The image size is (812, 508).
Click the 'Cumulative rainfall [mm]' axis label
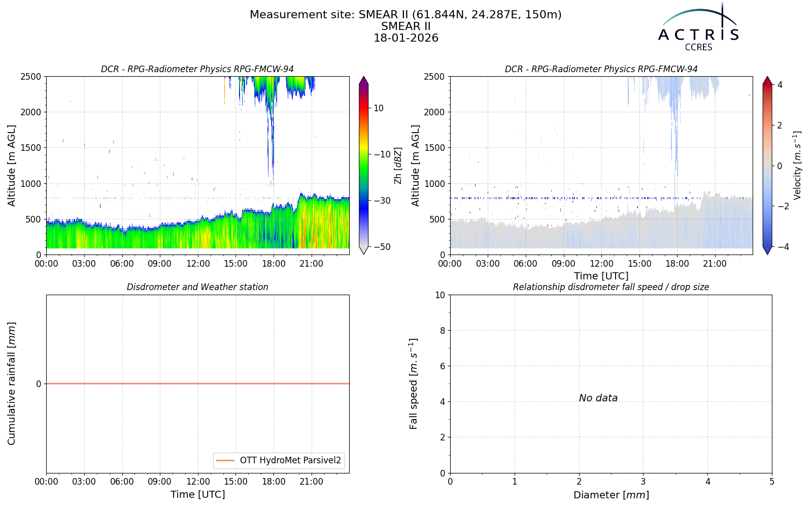(12, 384)
